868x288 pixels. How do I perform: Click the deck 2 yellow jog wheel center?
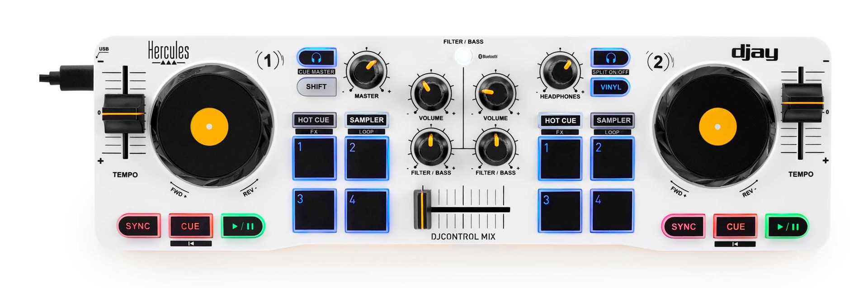717,127
